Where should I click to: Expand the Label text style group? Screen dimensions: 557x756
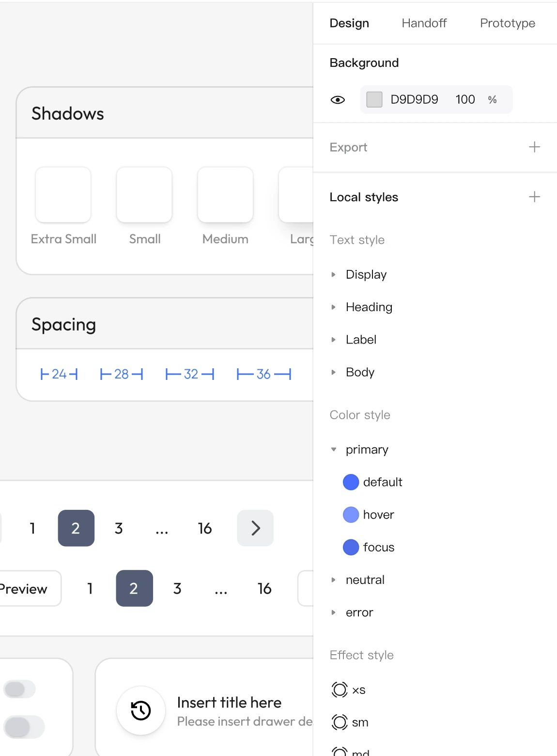point(333,340)
